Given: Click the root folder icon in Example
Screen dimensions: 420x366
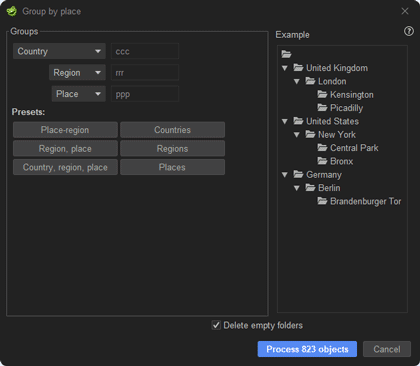Looking at the screenshot, I should (x=286, y=54).
